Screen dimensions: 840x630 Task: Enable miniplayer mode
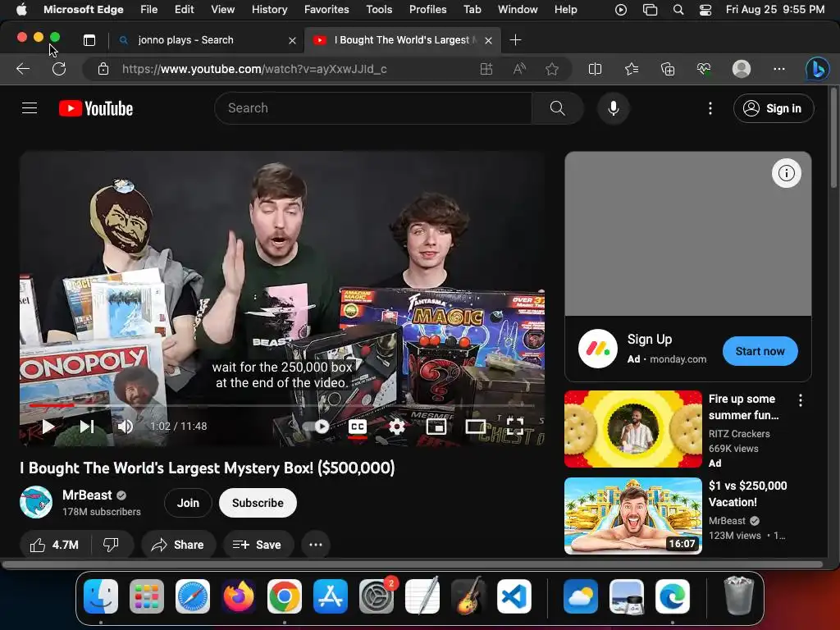(x=436, y=427)
